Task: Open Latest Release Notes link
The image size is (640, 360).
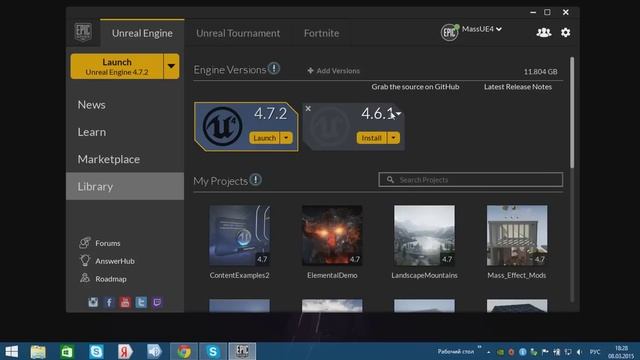Action: pyautogui.click(x=518, y=87)
